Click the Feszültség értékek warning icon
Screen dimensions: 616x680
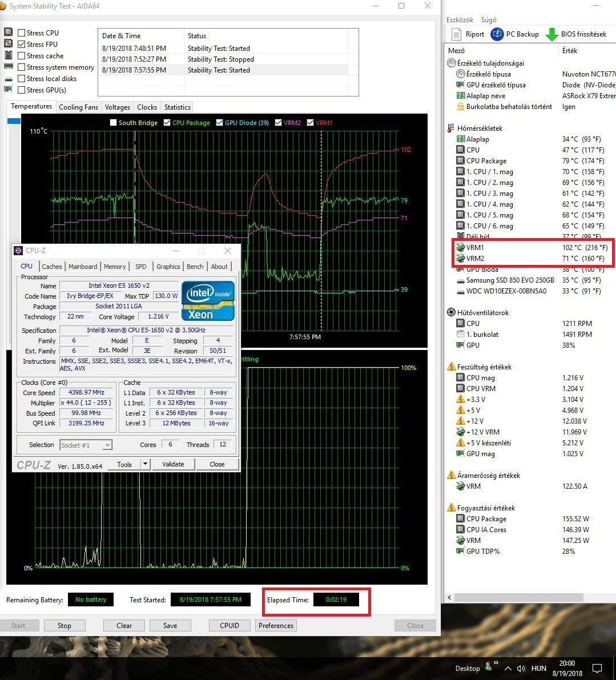(x=451, y=367)
